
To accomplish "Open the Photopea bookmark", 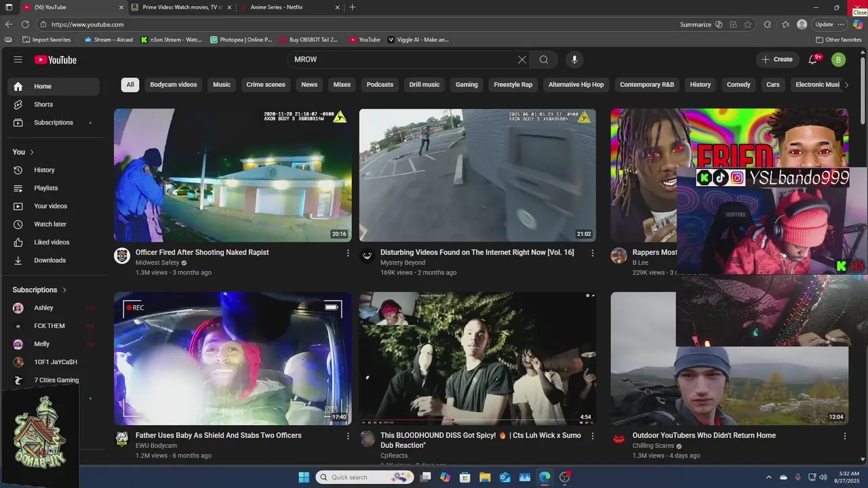I will click(241, 39).
